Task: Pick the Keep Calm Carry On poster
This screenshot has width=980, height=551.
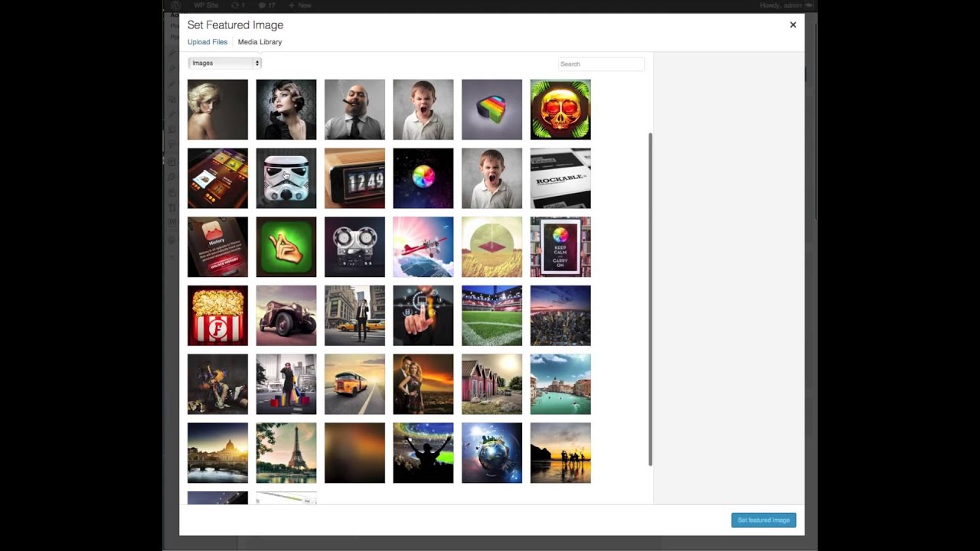Action: (560, 247)
